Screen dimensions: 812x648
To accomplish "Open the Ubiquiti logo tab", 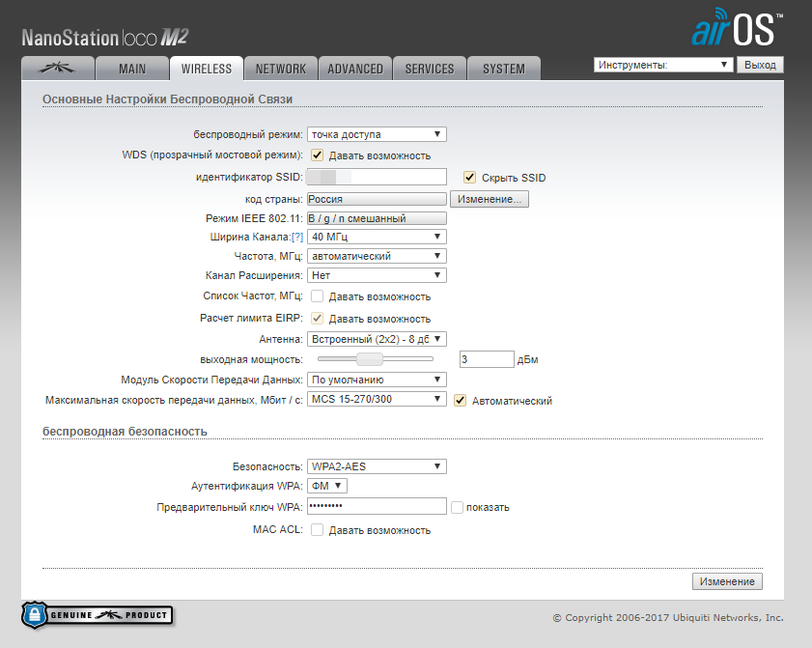I will coord(58,69).
